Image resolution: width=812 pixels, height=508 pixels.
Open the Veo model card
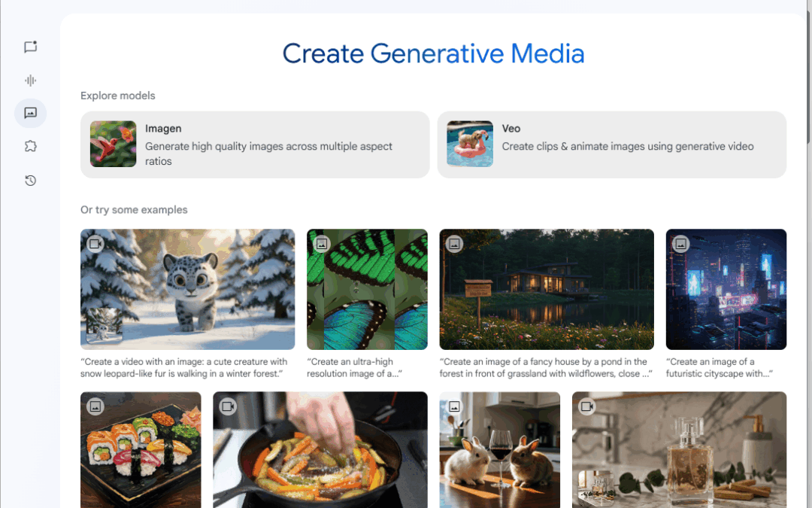(611, 144)
